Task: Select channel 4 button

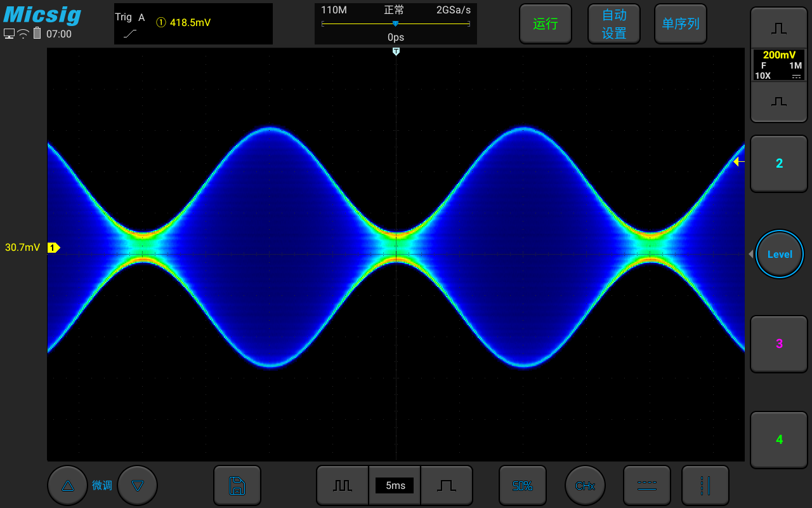Action: (779, 439)
